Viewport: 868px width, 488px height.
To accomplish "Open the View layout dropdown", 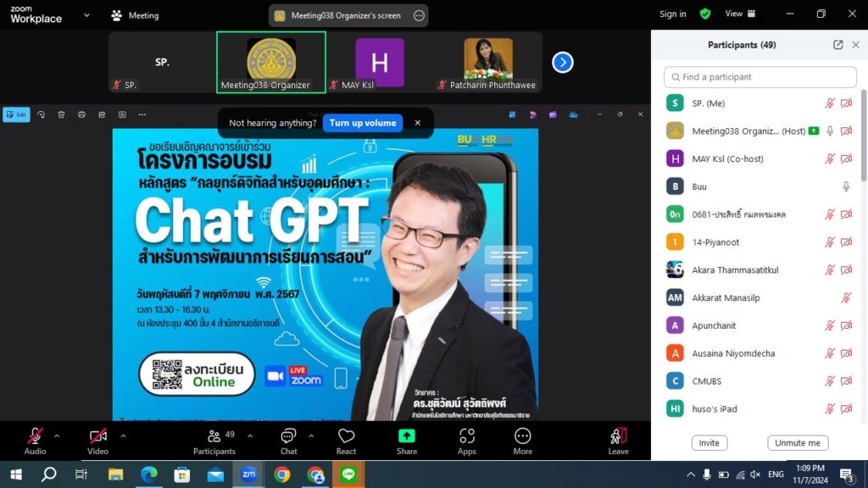I will (740, 14).
